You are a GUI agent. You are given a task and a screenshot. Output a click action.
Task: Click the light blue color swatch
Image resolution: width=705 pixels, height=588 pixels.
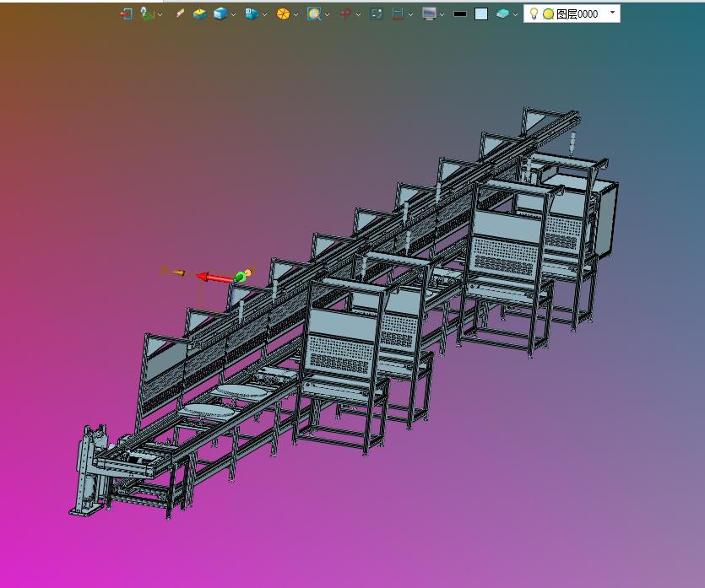pos(481,14)
